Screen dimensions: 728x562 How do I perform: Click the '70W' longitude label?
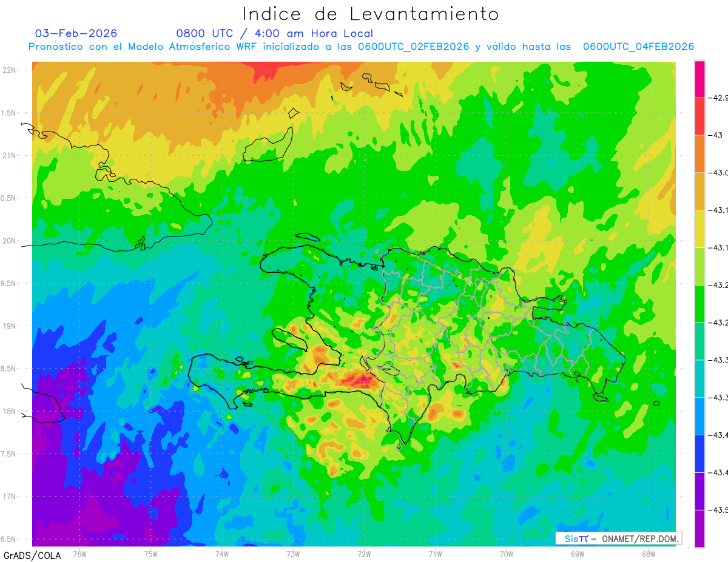tap(507, 554)
